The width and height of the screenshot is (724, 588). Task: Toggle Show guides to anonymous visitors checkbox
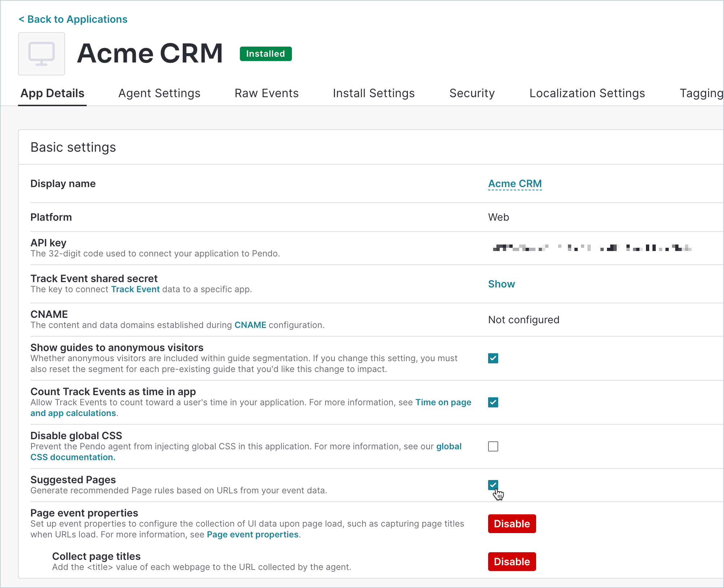pyautogui.click(x=493, y=358)
